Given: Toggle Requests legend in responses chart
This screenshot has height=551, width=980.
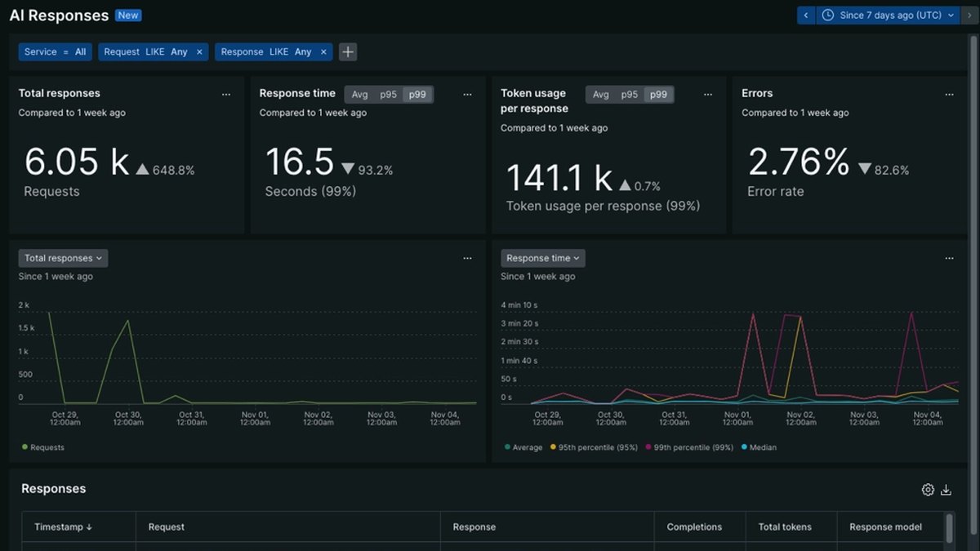Looking at the screenshot, I should point(43,447).
